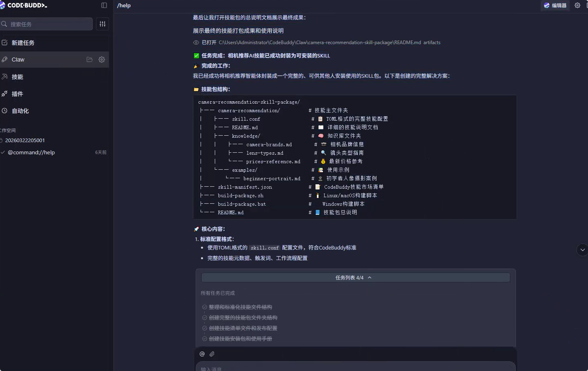Click completed task 创建完整的技能包文件夹结构 check
Viewport: 588px width, 371px height.
coord(205,318)
